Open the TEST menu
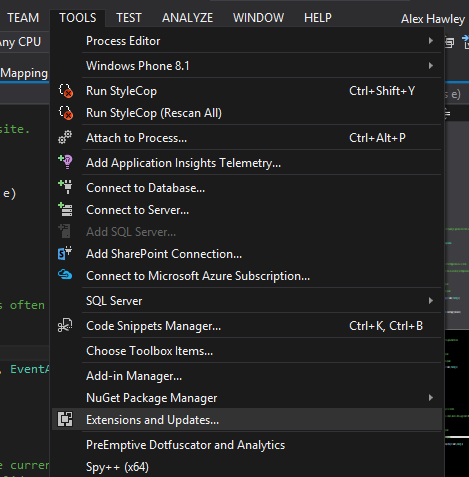The image size is (469, 477). [129, 18]
